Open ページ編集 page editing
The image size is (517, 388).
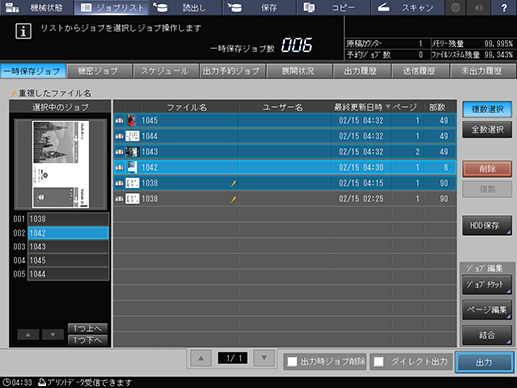click(487, 310)
